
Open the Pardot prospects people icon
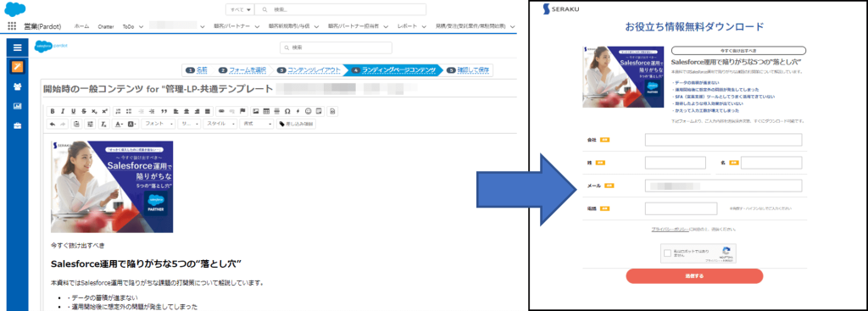[x=17, y=86]
